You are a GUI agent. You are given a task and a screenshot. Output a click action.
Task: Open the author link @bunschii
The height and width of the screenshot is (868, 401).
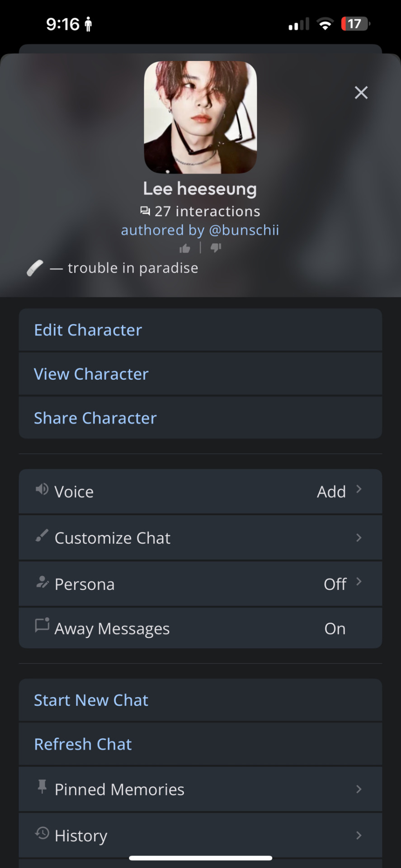(x=244, y=230)
